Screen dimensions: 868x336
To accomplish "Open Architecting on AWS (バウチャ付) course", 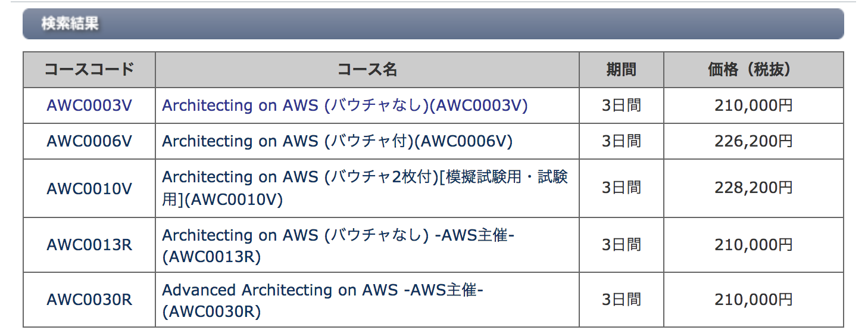I will (337, 141).
